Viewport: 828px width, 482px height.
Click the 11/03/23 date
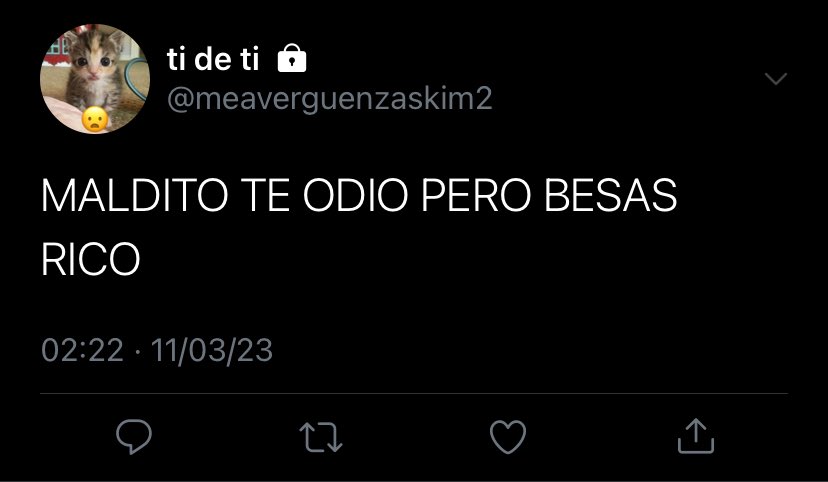[212, 350]
